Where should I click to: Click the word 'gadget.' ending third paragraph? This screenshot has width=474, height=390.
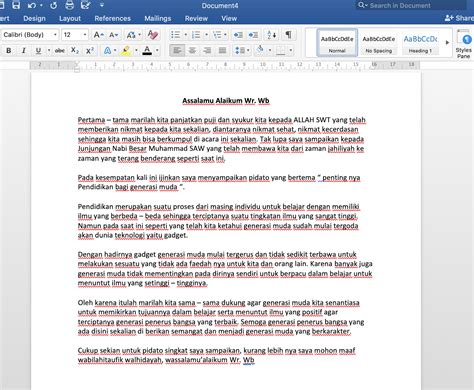pos(176,235)
